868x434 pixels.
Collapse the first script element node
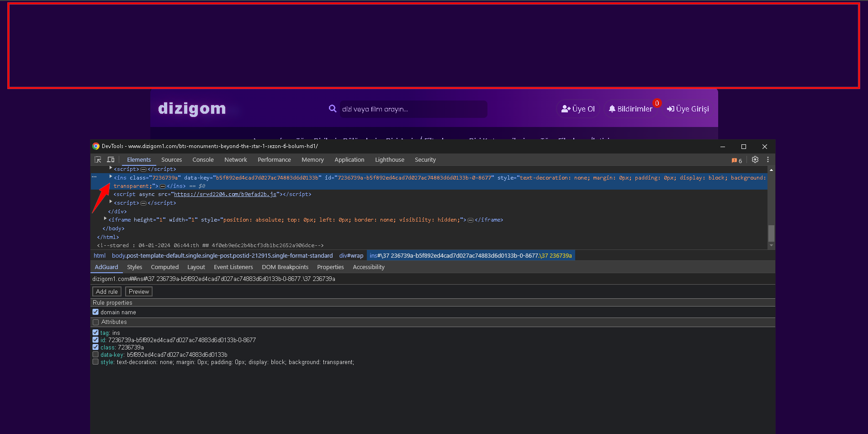click(x=111, y=169)
